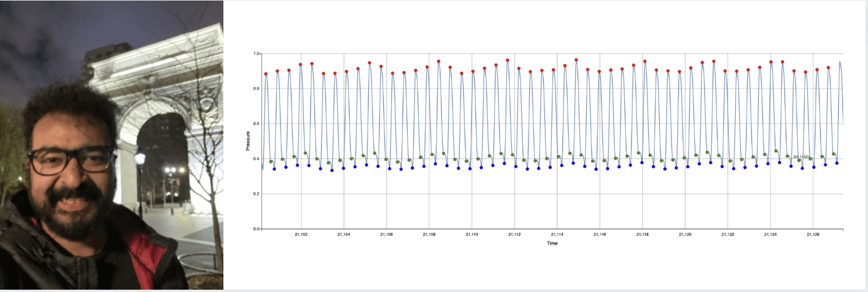Click the 0.2 pressure axis label

256,194
